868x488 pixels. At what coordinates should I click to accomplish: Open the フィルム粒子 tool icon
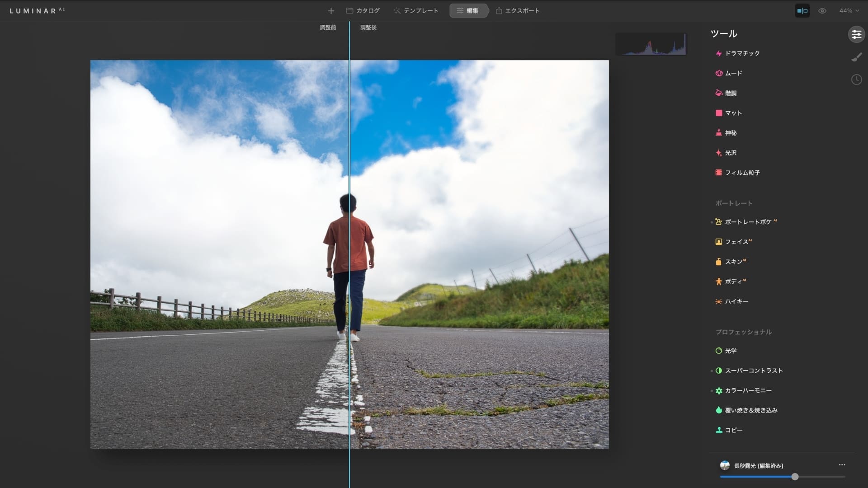coord(719,173)
